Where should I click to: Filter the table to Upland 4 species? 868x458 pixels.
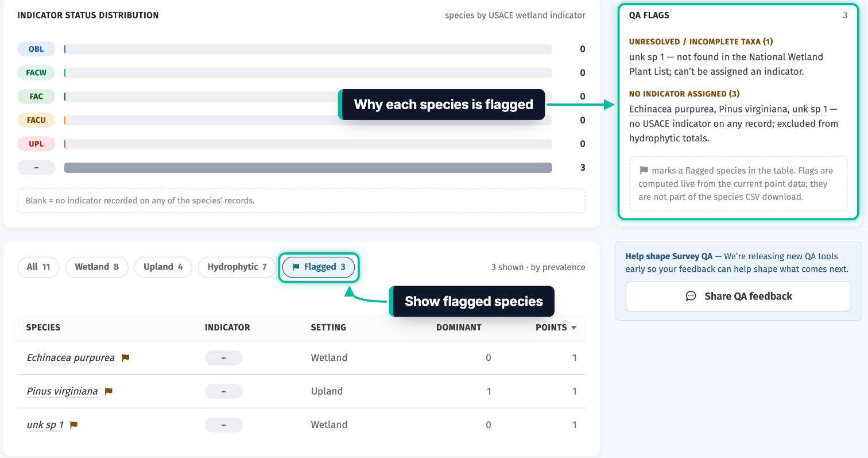[163, 267]
